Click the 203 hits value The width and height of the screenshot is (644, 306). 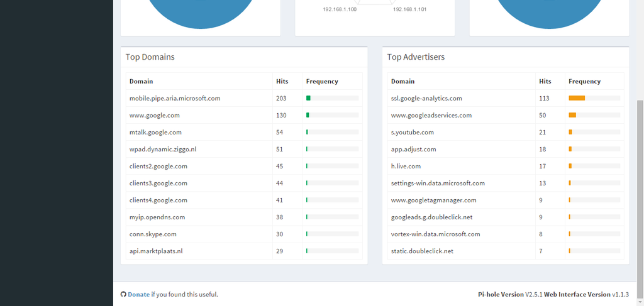pyautogui.click(x=281, y=99)
